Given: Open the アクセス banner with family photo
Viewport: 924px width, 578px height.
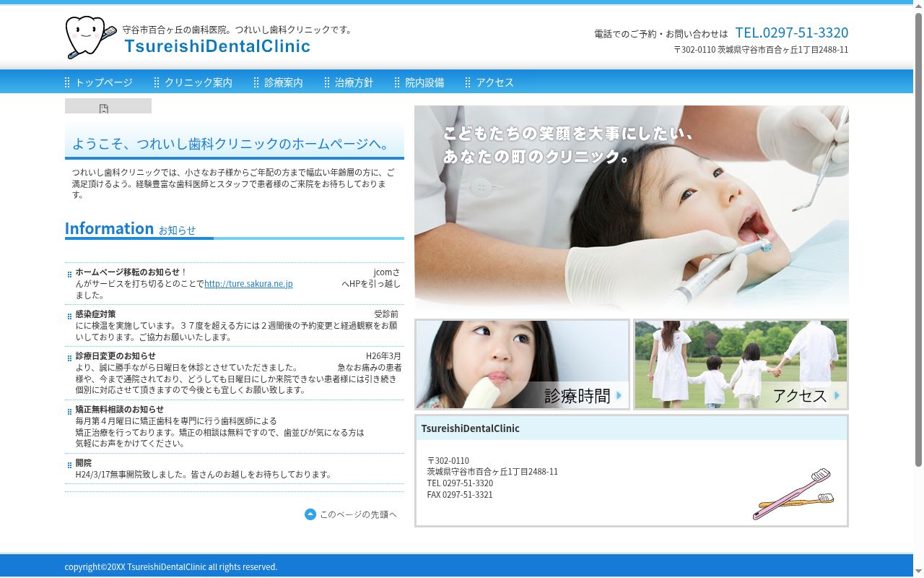Looking at the screenshot, I should coord(741,364).
